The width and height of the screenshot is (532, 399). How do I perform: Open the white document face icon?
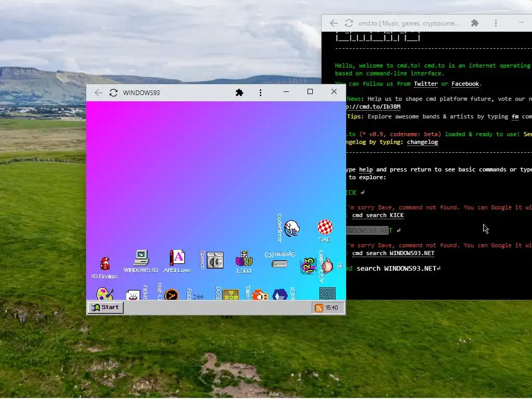click(132, 295)
